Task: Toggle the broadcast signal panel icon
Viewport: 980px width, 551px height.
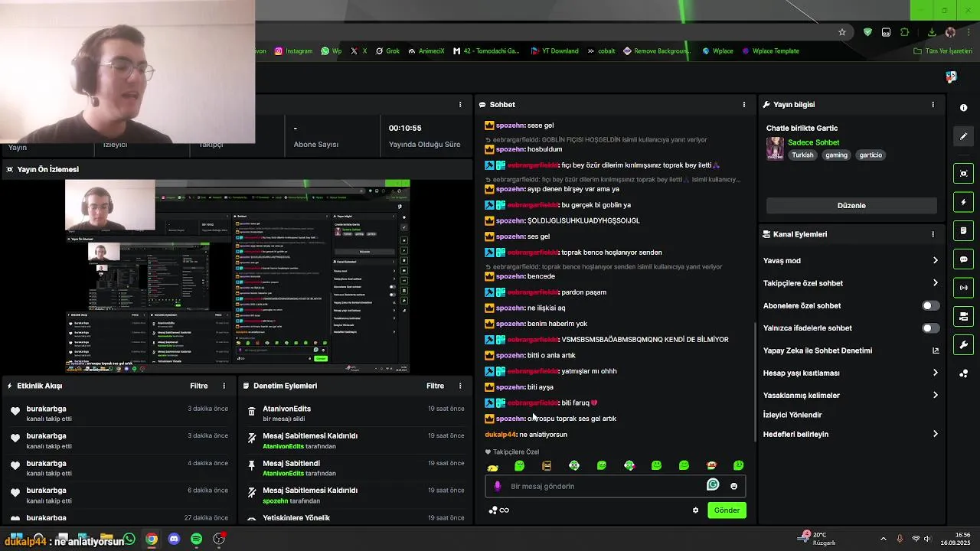Action: click(964, 288)
